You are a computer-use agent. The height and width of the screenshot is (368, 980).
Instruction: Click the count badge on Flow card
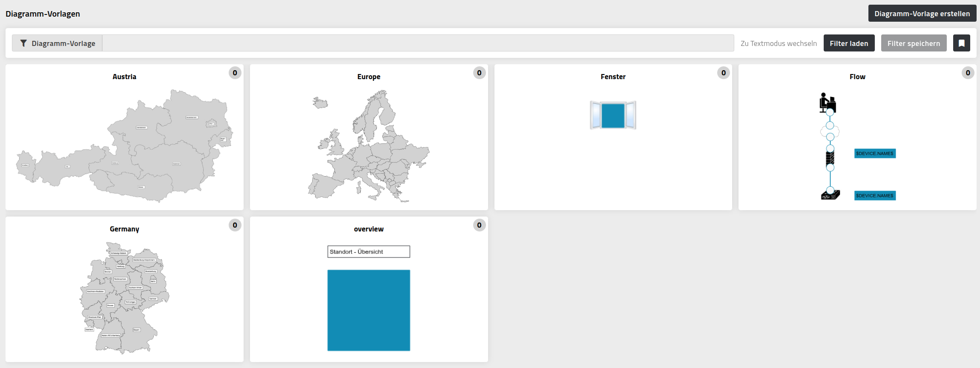click(x=968, y=73)
